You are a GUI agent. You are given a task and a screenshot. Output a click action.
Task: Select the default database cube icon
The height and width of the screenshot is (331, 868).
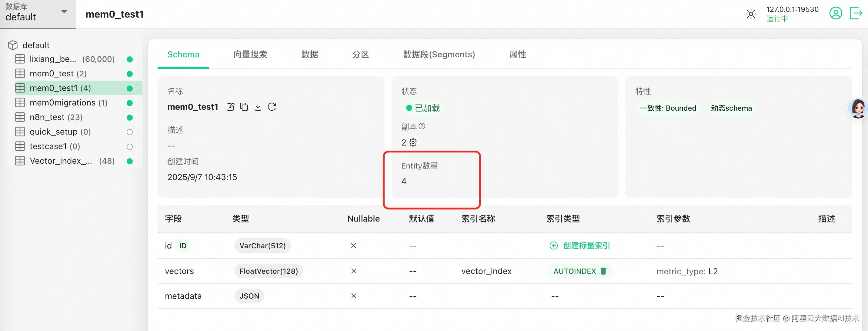12,45
